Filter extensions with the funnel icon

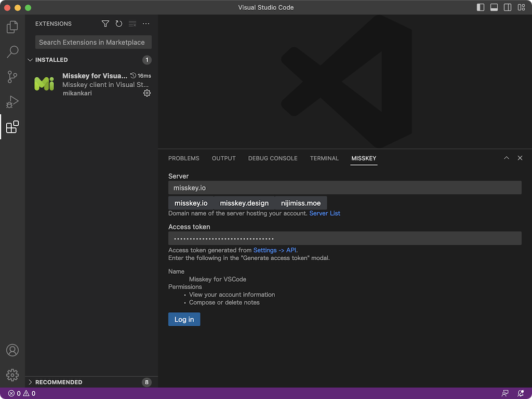[105, 24]
